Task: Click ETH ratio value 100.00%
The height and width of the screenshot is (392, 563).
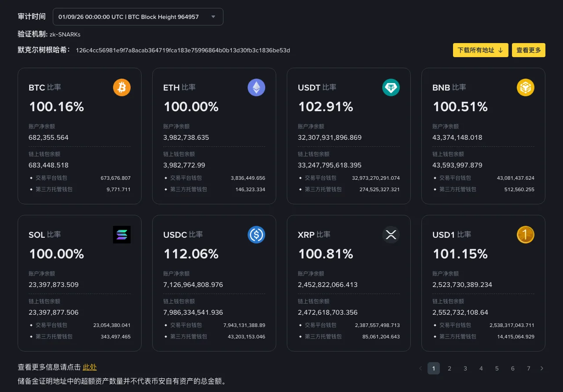Action: [x=191, y=107]
